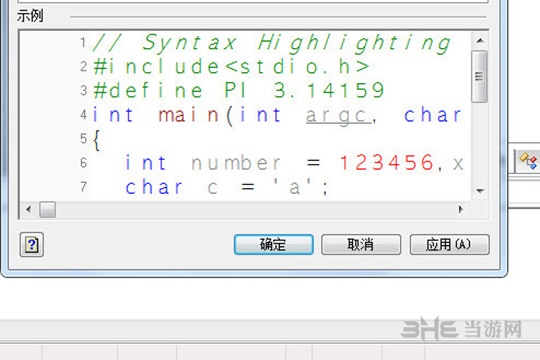Click the opening brace on line 5
This screenshot has height=360, width=540.
(97, 140)
